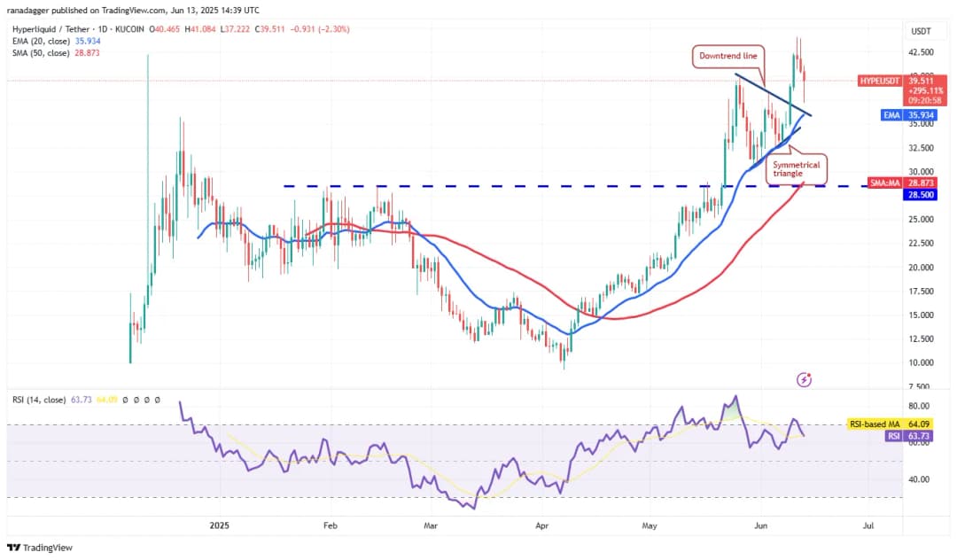
Task: Select the blue 28.500 price level tag
Action: tap(921, 194)
